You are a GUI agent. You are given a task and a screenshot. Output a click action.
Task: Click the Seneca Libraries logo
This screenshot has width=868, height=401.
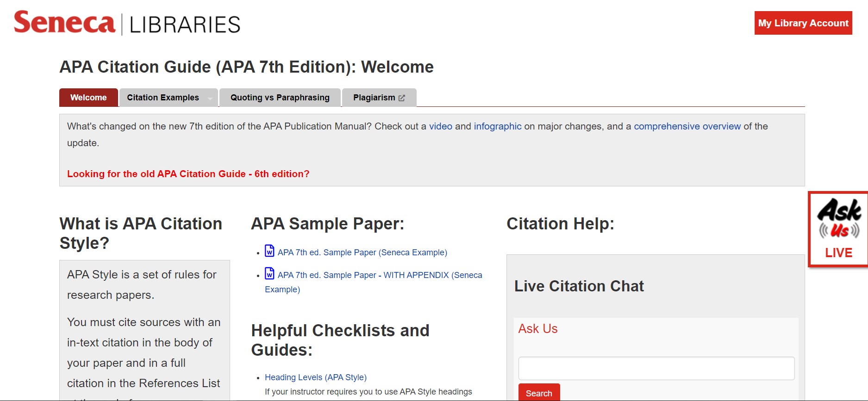(127, 23)
